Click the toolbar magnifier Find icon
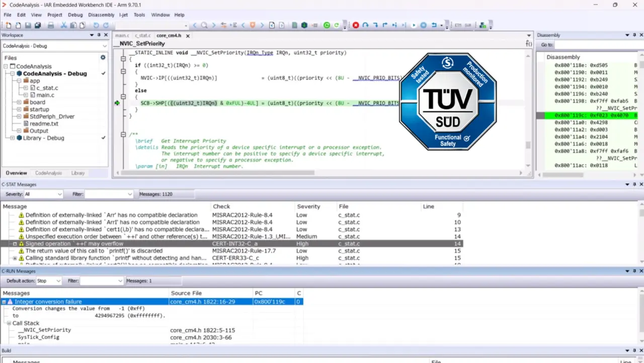The width and height of the screenshot is (644, 363). tap(204, 25)
